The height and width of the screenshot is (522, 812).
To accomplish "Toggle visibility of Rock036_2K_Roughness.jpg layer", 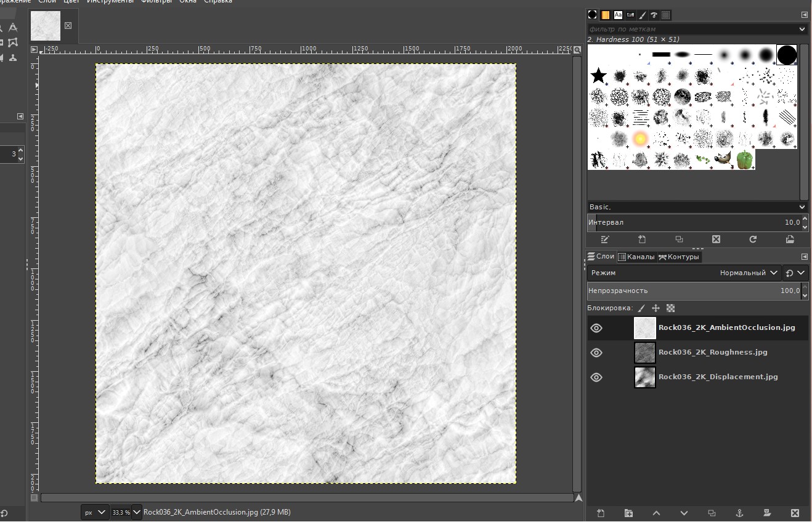I will [x=596, y=353].
